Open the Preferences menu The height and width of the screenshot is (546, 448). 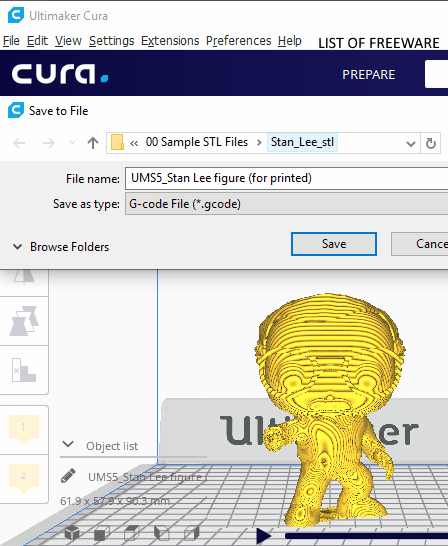(x=238, y=41)
